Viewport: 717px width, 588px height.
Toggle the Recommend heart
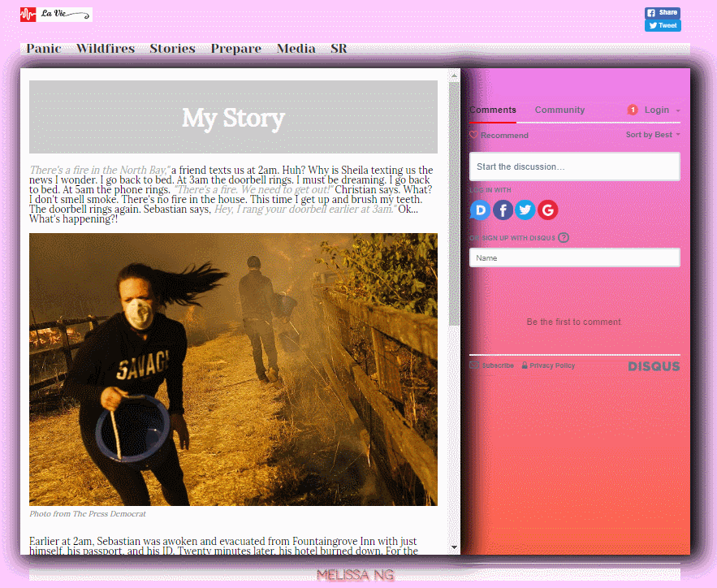point(474,136)
